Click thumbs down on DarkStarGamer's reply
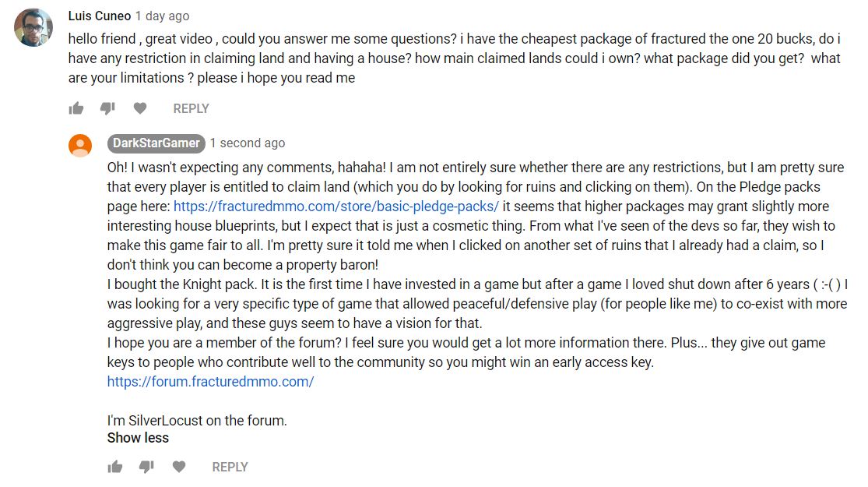 [146, 467]
